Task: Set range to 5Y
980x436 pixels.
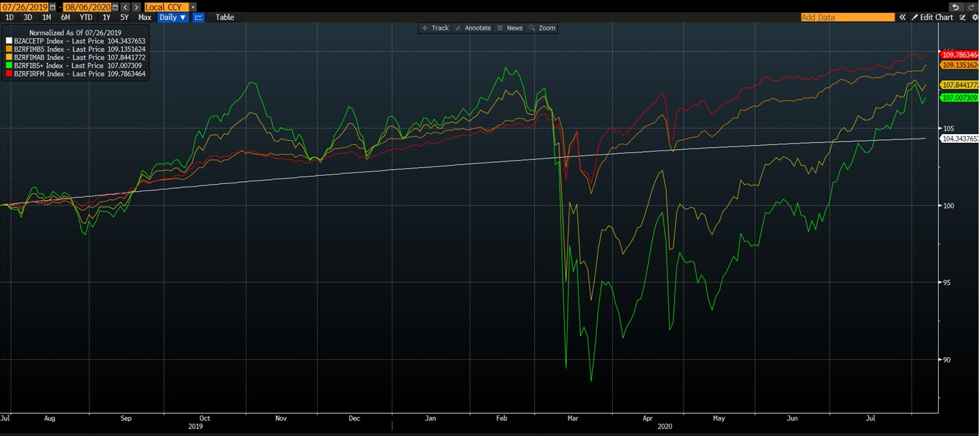Action: tap(124, 17)
